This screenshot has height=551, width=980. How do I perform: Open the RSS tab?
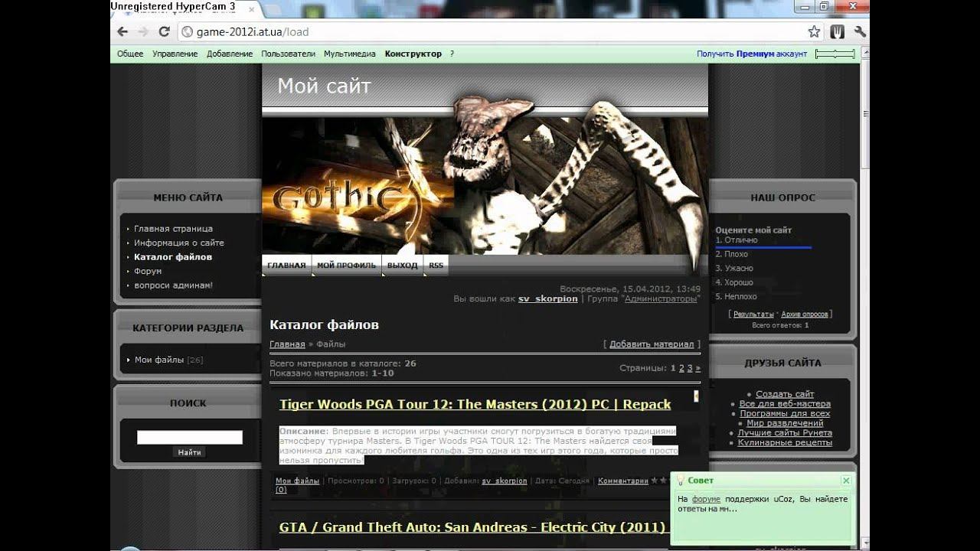click(x=436, y=266)
